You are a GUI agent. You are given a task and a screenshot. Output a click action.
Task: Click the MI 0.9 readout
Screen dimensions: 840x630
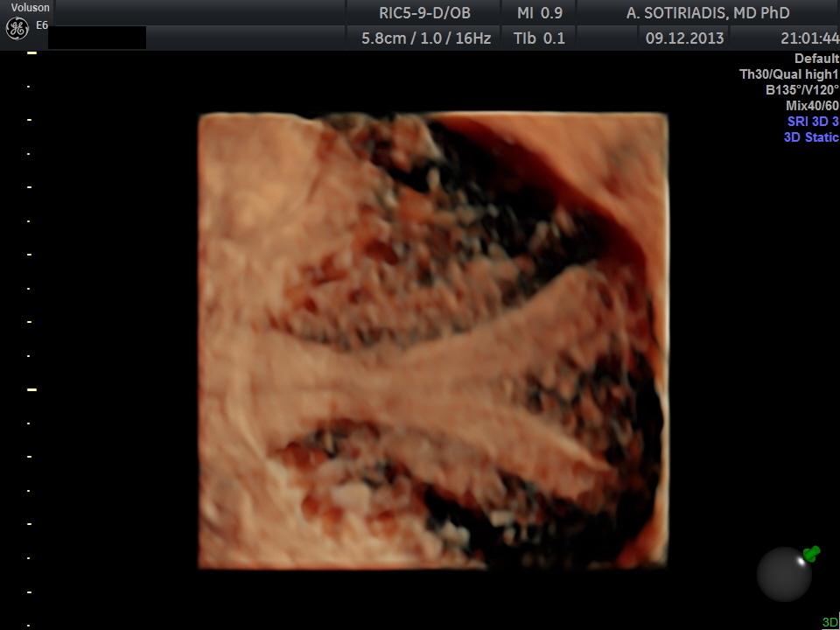pos(539,13)
